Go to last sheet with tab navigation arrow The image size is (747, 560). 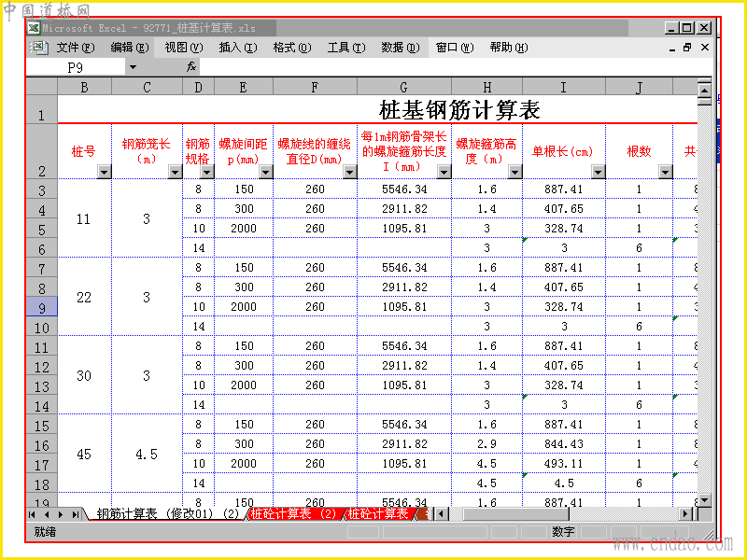tap(76, 515)
